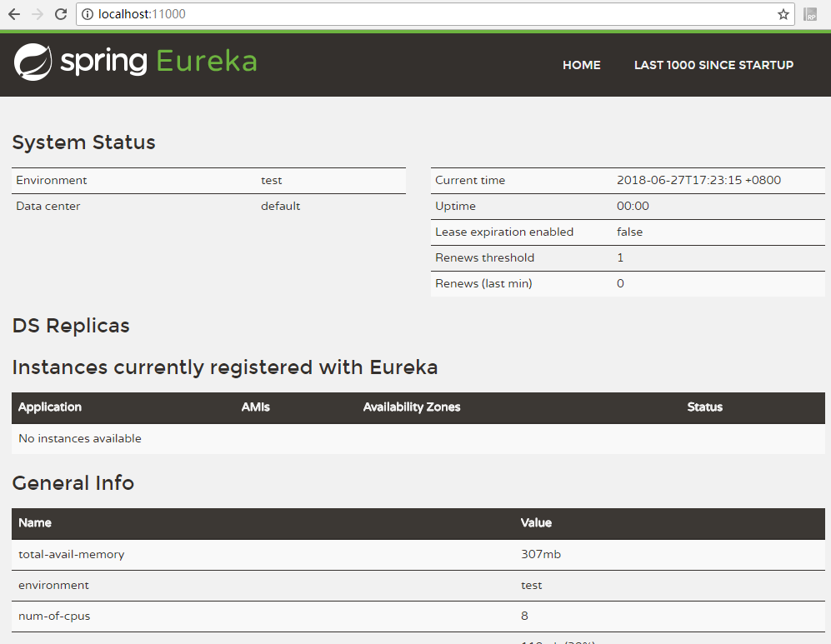831x644 pixels.
Task: Click the Data center label
Action: pos(48,206)
